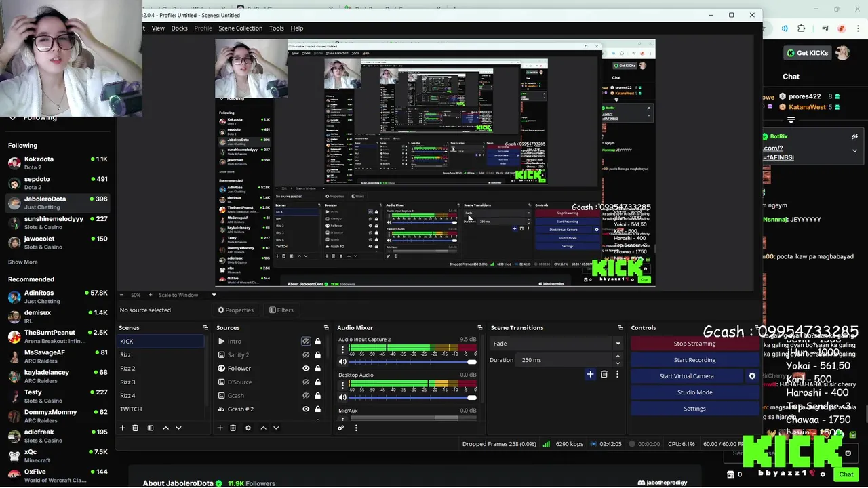Open Audio Input Capture 2 options dots

(x=342, y=350)
